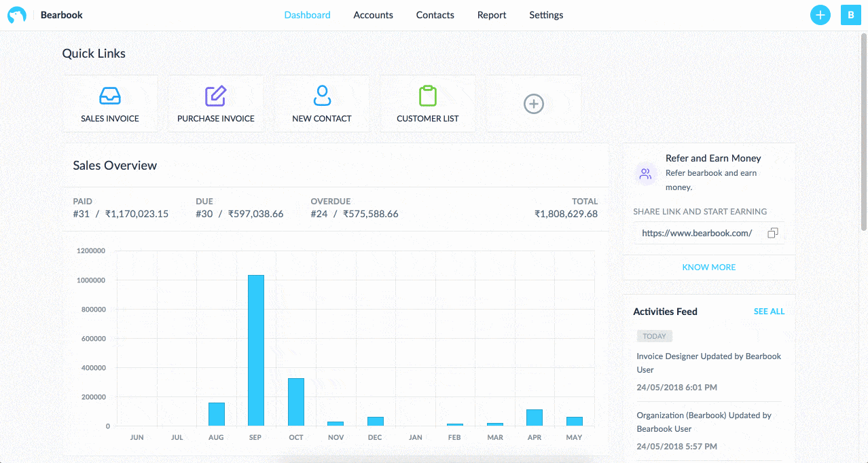Click the SALES INVOICE label
Viewport: 868px width, 463px height.
pyautogui.click(x=110, y=119)
